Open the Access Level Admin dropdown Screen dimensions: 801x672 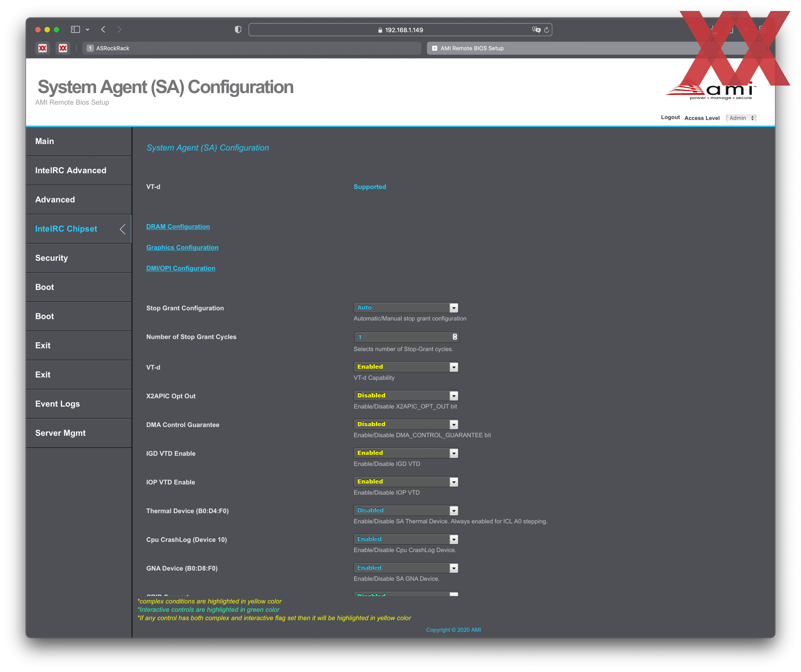pyautogui.click(x=741, y=118)
